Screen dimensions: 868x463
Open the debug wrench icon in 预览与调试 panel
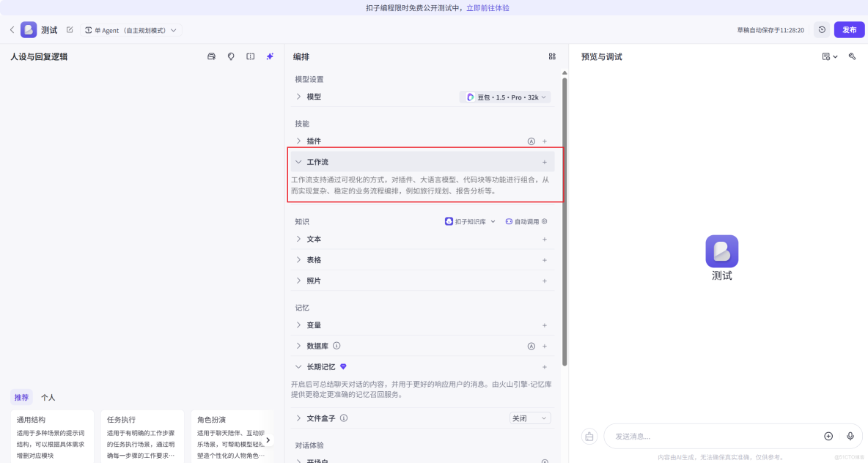[x=851, y=56]
